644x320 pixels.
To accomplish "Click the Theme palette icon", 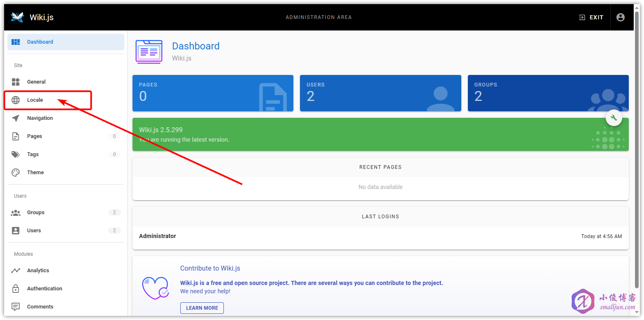I will point(16,173).
